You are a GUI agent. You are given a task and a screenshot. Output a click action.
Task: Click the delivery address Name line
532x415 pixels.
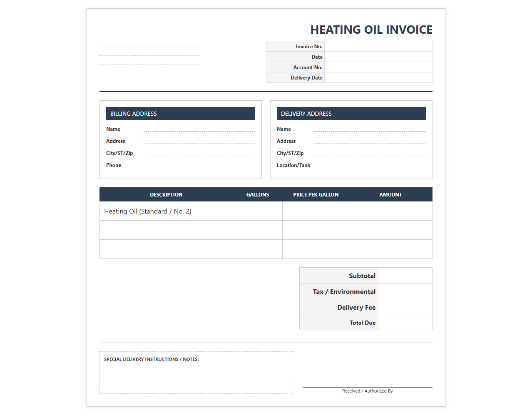[370, 129]
